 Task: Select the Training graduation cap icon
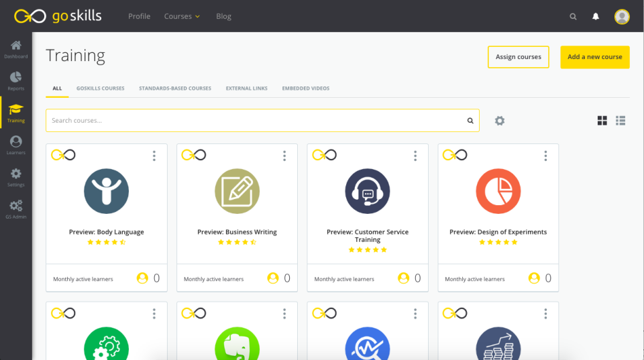click(x=16, y=109)
